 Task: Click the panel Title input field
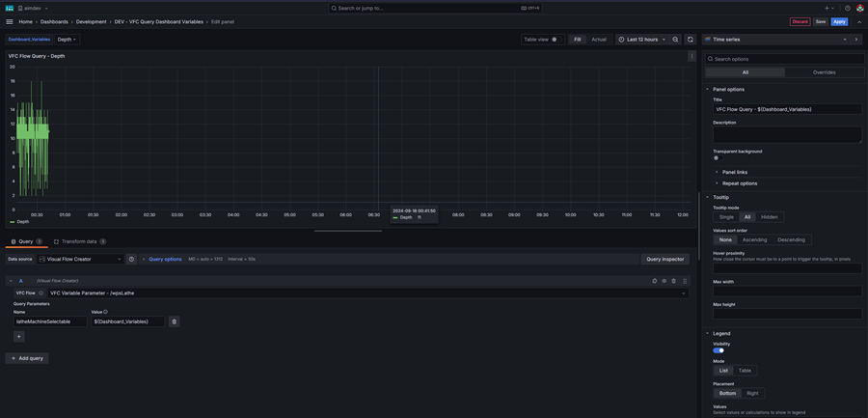tap(787, 109)
